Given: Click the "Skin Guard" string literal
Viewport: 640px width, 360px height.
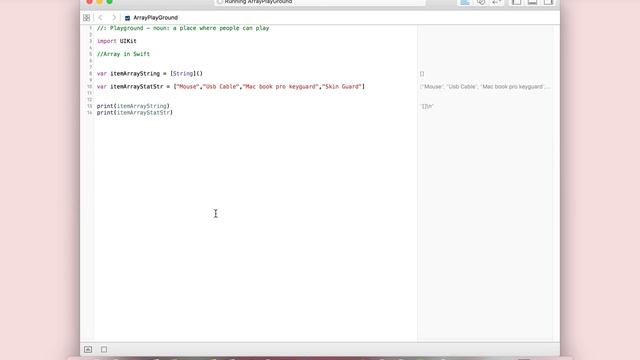Looking at the screenshot, I should (x=342, y=87).
